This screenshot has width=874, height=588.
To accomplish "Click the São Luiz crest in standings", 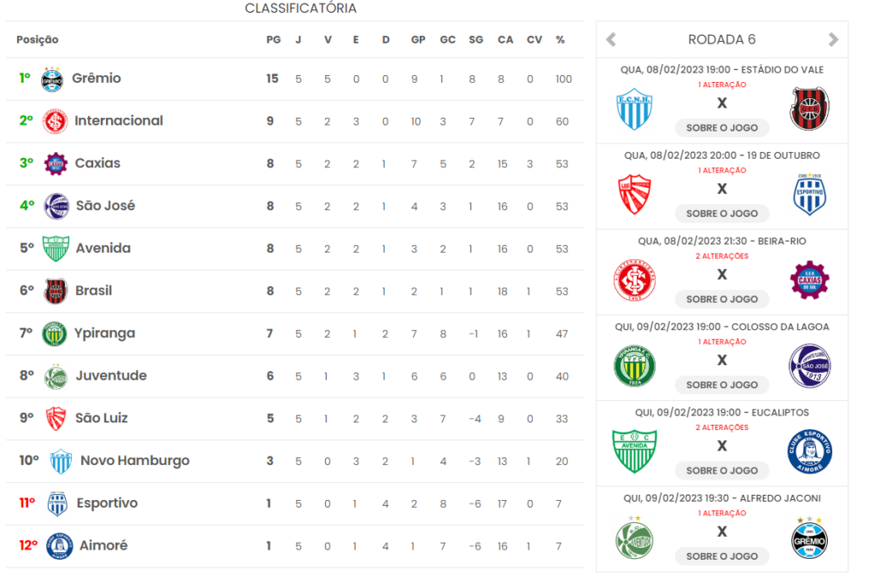I will (x=55, y=419).
